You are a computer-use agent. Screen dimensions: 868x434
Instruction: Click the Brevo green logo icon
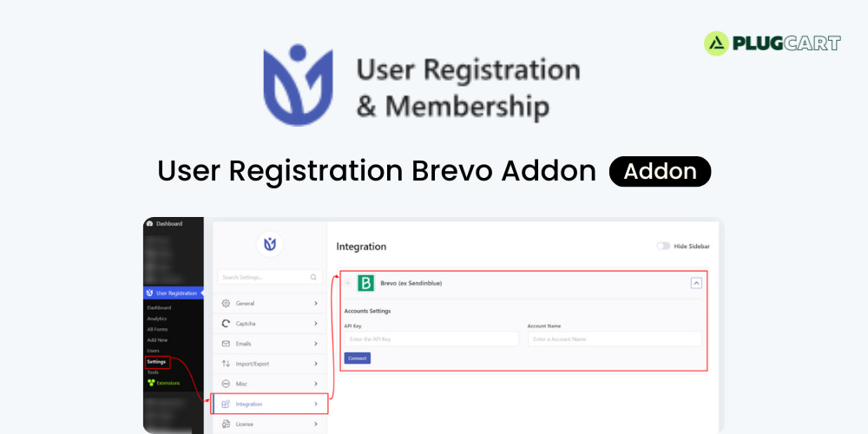(366, 283)
